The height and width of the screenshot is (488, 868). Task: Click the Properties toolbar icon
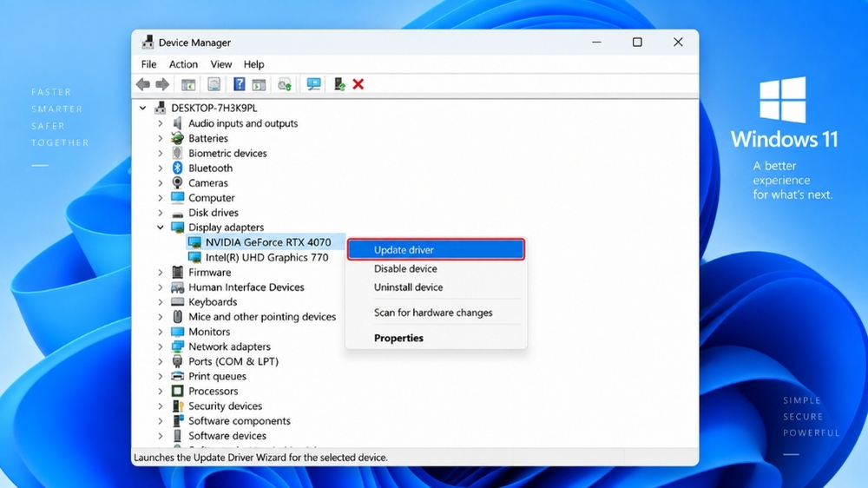214,84
